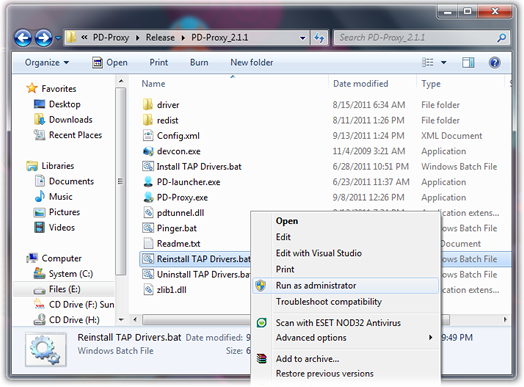Click navigation pane scrollbar up arrow
Image resolution: width=524 pixels, height=387 pixels.
pyautogui.click(x=121, y=81)
